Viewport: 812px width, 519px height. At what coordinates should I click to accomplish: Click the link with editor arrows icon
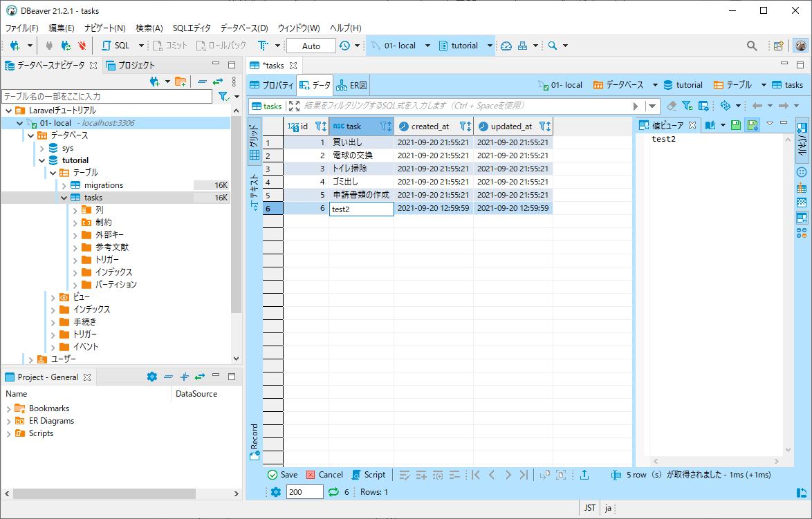click(x=218, y=82)
